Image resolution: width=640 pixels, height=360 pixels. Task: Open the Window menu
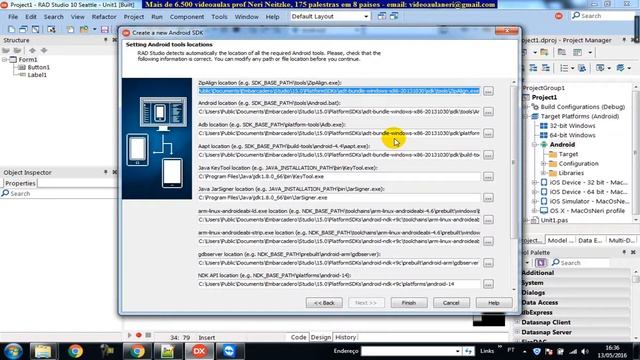(247, 17)
